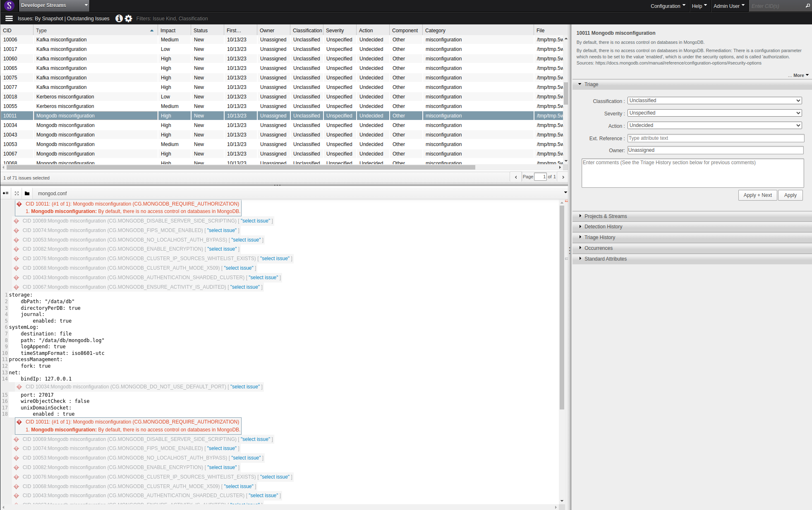Image resolution: width=812 pixels, height=510 pixels.
Task: Click red diamond icon for CID 10069
Action: [17, 221]
